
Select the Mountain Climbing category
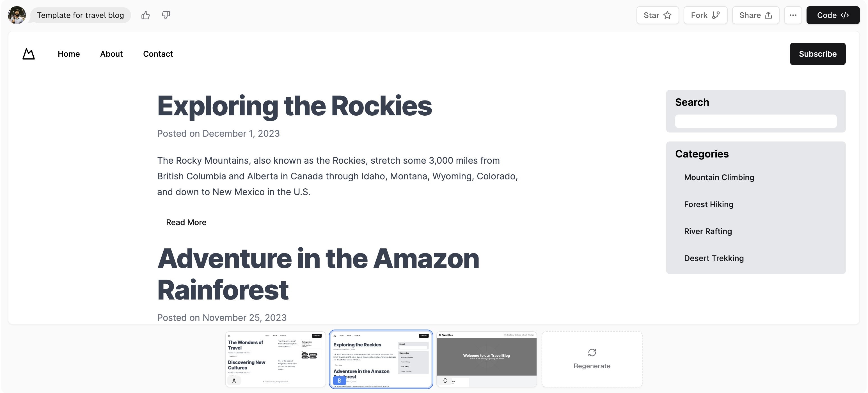(719, 177)
